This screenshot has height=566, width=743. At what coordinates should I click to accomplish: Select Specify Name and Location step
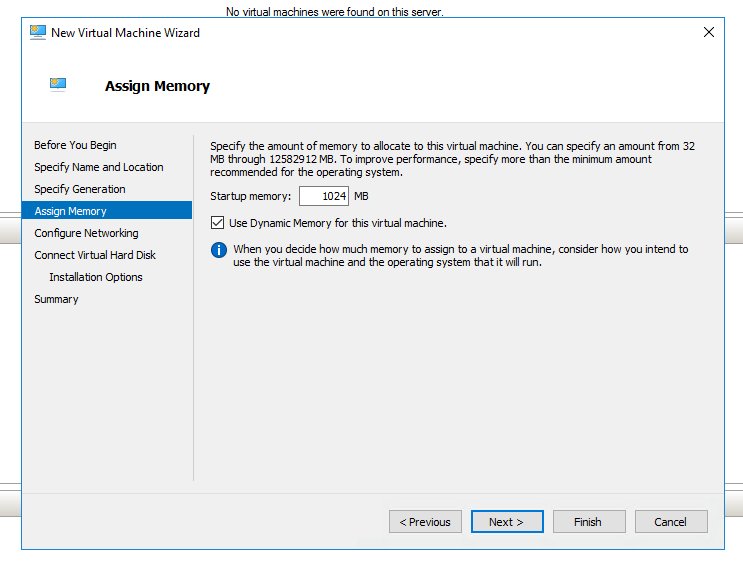98,167
